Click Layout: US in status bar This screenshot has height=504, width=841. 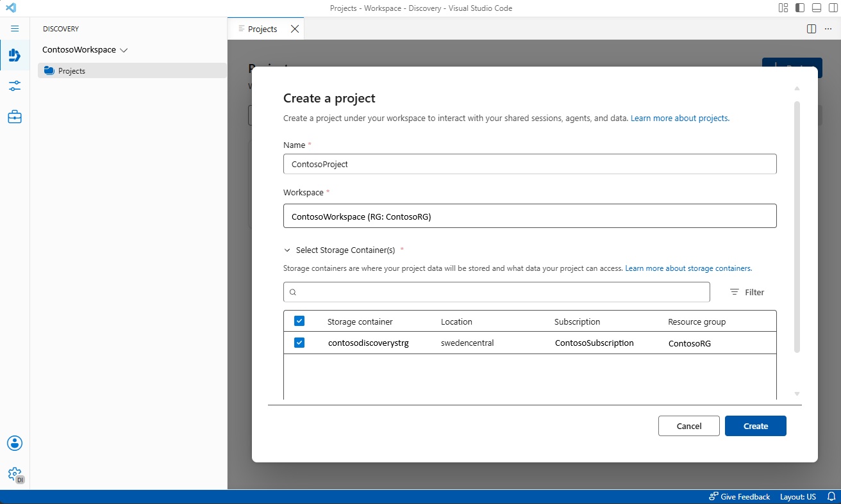tap(798, 497)
